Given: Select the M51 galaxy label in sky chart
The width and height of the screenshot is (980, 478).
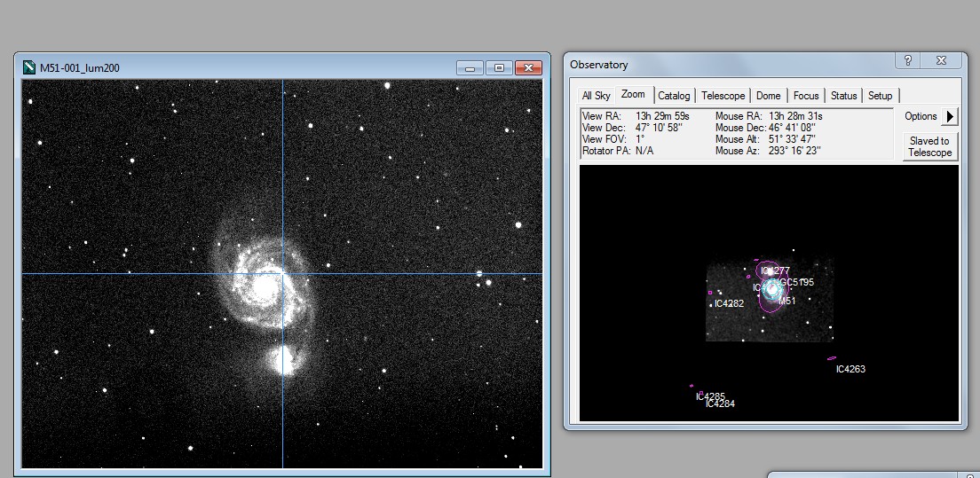Looking at the screenshot, I should 786,302.
